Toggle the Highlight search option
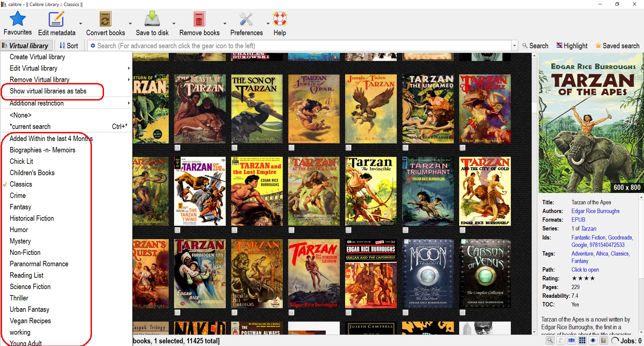Image resolution: width=644 pixels, height=346 pixels. (572, 46)
